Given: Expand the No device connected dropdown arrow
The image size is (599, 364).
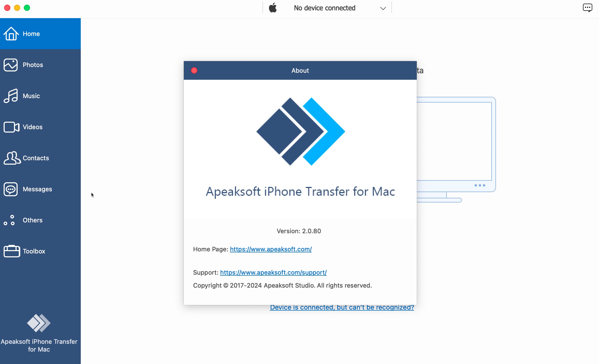Looking at the screenshot, I should pos(383,8).
